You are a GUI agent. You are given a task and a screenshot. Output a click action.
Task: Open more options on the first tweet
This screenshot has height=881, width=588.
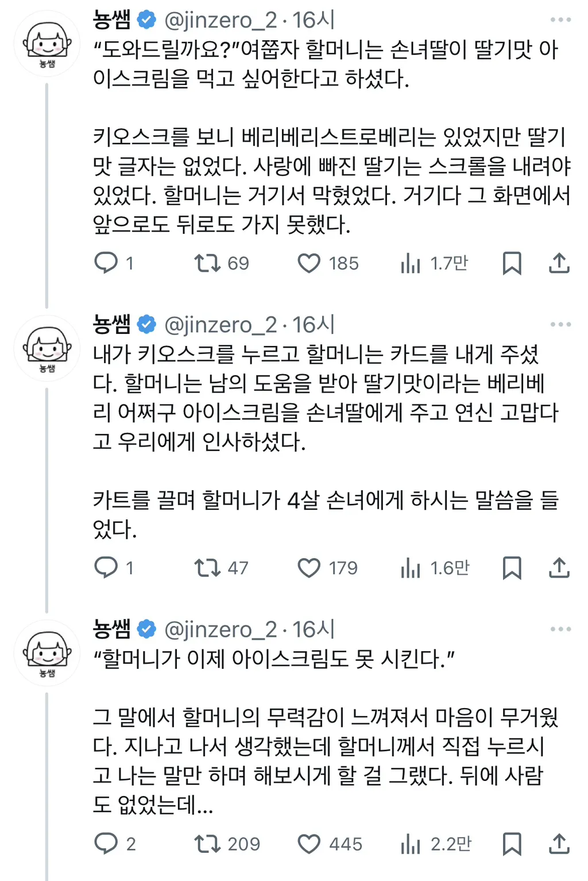pyautogui.click(x=560, y=20)
